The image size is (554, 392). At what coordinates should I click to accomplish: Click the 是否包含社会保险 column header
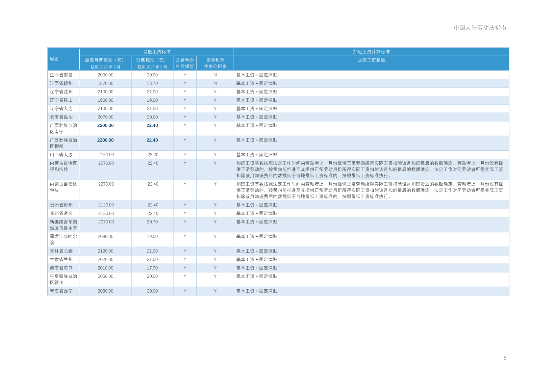(x=185, y=63)
